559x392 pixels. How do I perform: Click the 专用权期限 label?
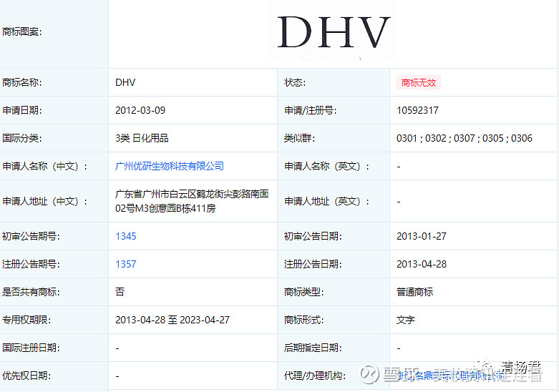pyautogui.click(x=26, y=320)
